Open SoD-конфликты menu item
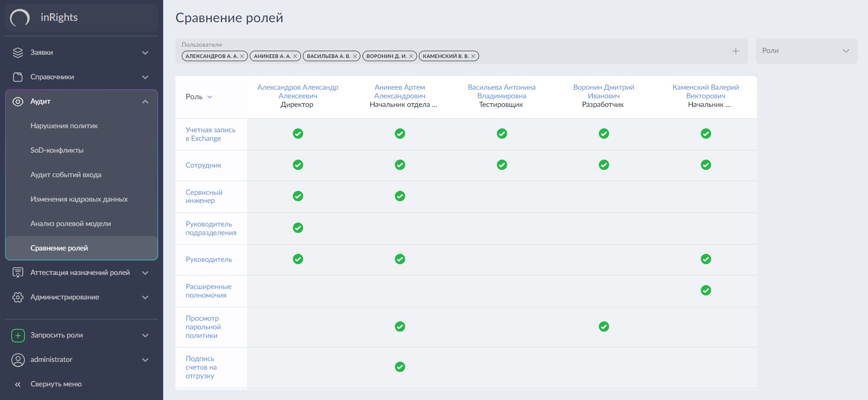 pos(57,150)
